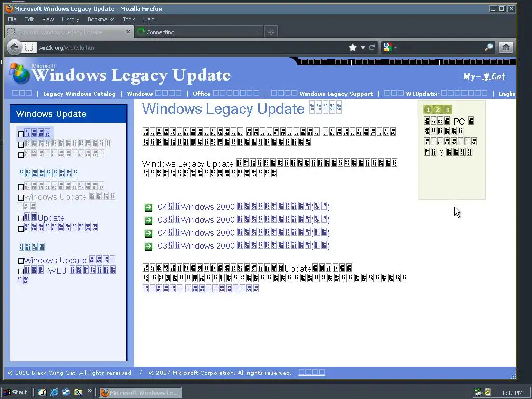
Task: Click the window resize grip corner
Action: (513, 376)
